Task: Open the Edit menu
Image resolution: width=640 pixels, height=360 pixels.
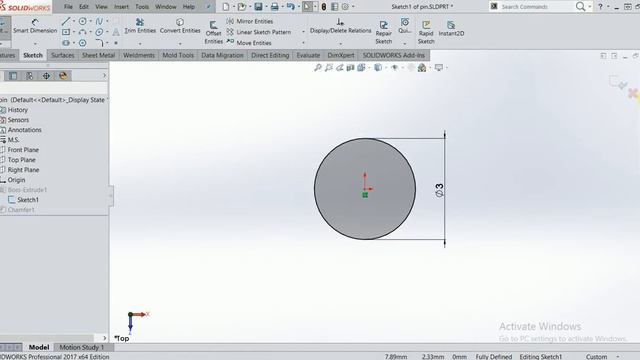Action: (84, 7)
